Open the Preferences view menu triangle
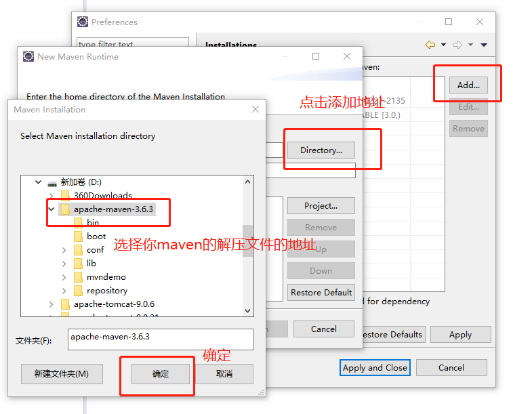Image resolution: width=532 pixels, height=414 pixels. (484, 45)
